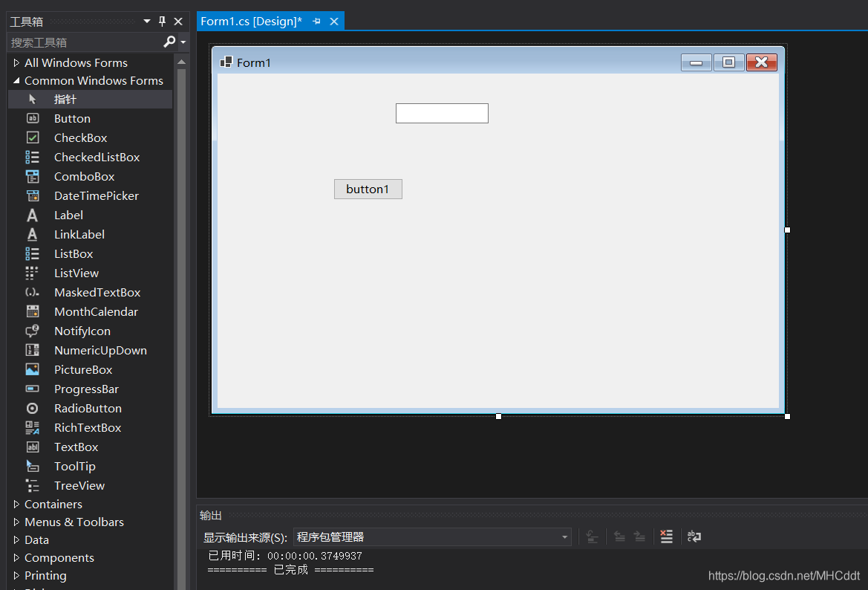This screenshot has width=868, height=590.
Task: Pick the CheckBox control icon
Action: coord(33,138)
